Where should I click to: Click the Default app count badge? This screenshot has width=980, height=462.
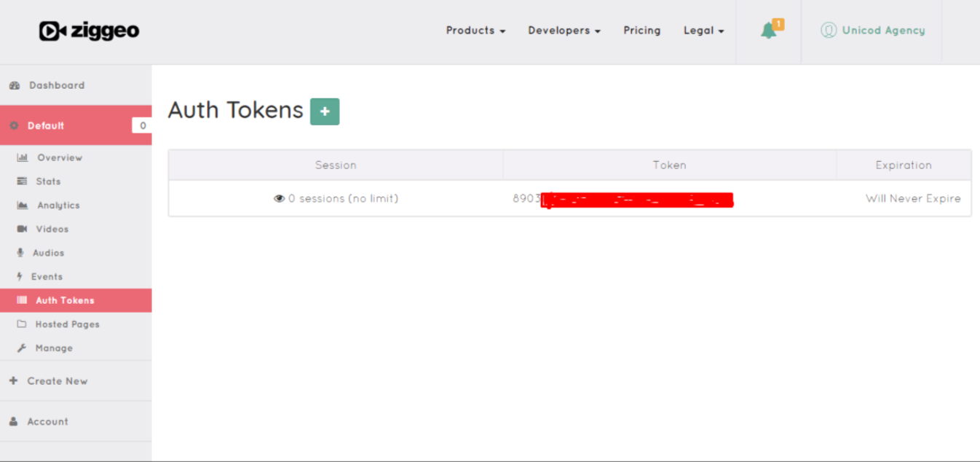[x=142, y=125]
